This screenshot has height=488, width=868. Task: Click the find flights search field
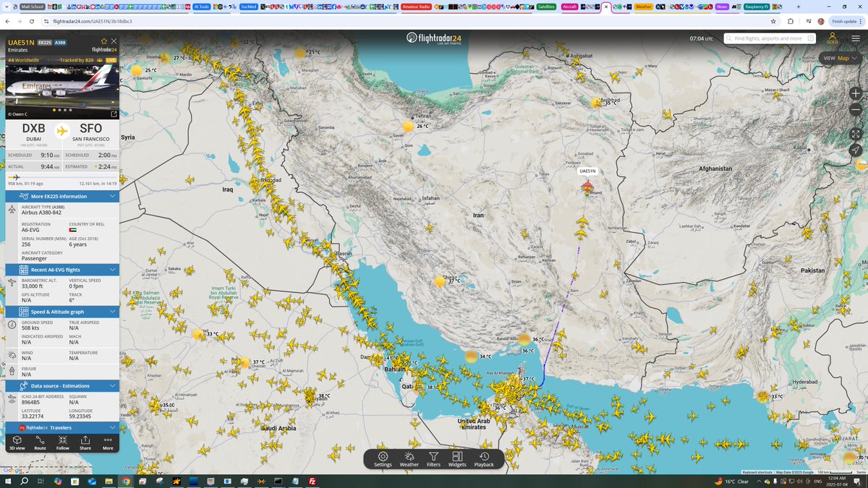pyautogui.click(x=769, y=38)
